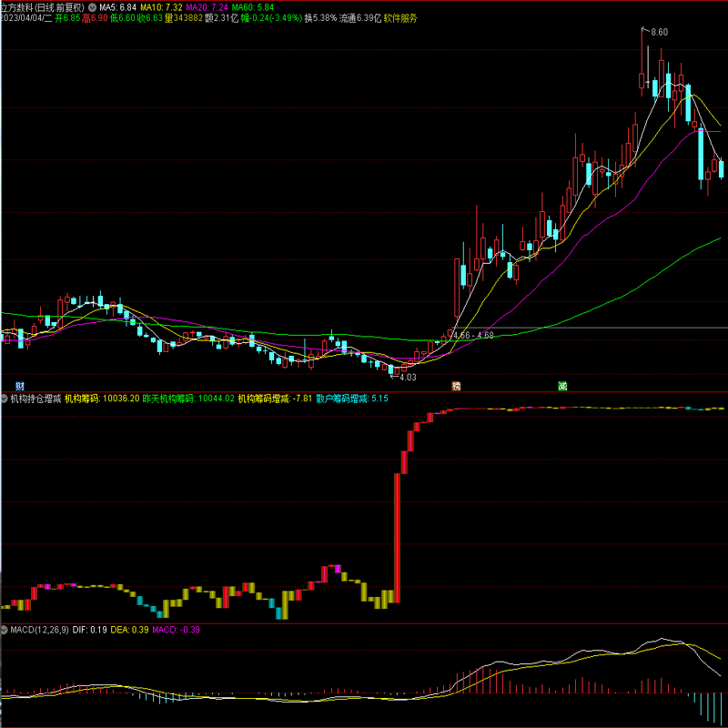The image size is (728, 728).
Task: Click the 4.03 low price marker
Action: click(x=408, y=377)
